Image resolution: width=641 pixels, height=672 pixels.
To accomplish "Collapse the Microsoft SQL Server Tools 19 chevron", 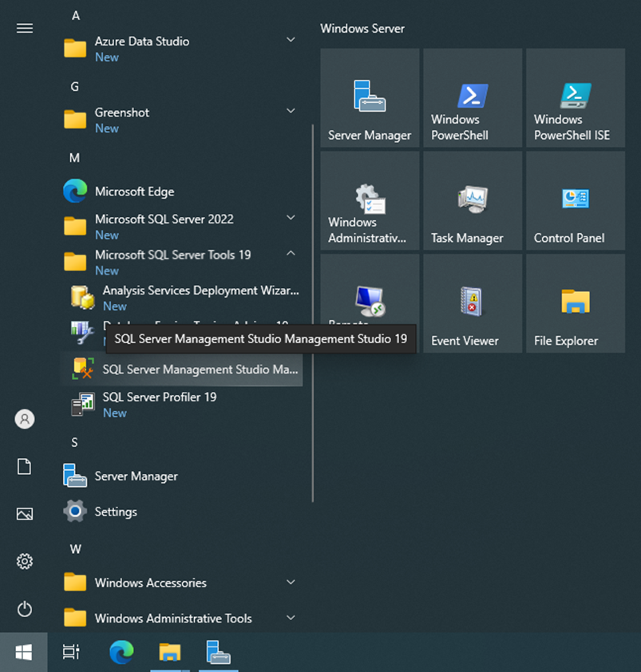I will pyautogui.click(x=291, y=253).
